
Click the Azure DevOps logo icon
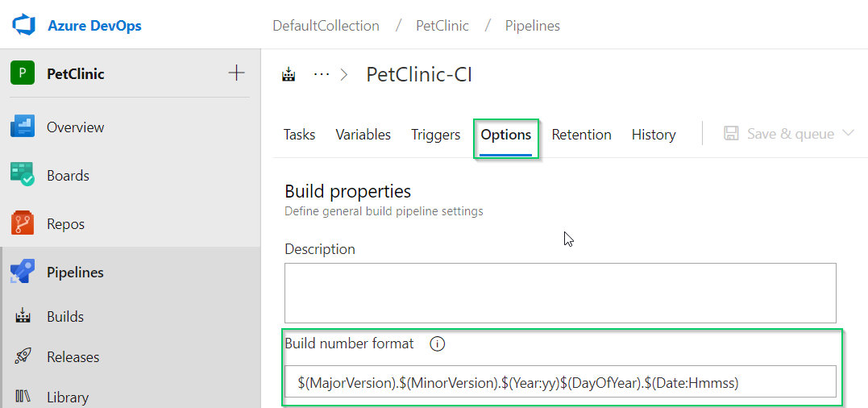tap(24, 25)
